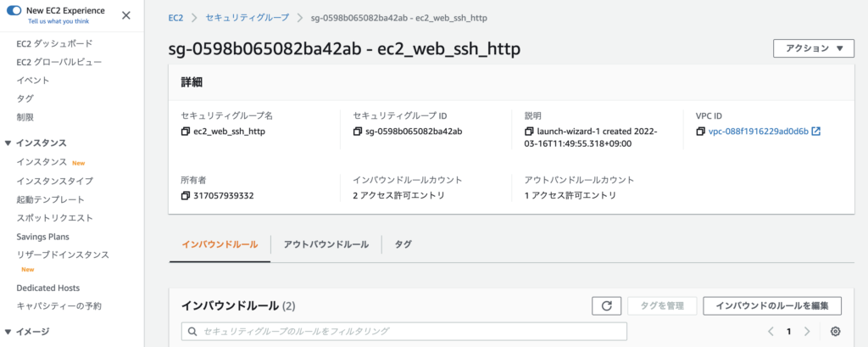Image resolution: width=868 pixels, height=347 pixels.
Task: Click the 詳細 panel heading
Action: pos(192,82)
